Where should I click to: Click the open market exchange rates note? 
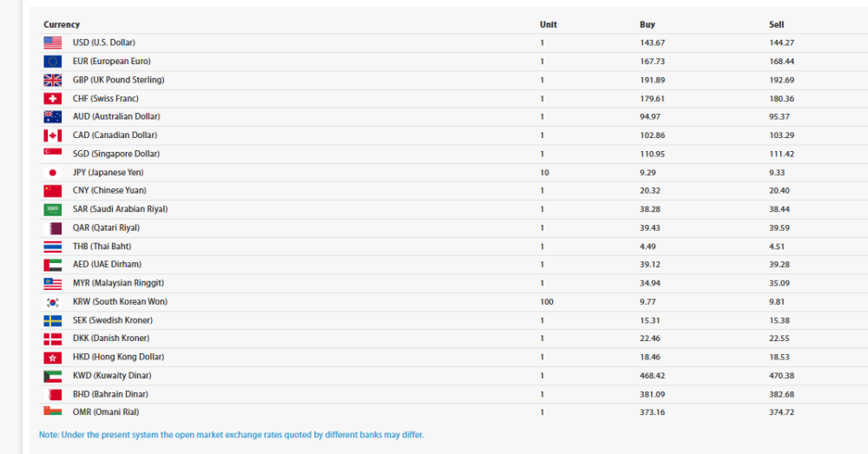231,434
